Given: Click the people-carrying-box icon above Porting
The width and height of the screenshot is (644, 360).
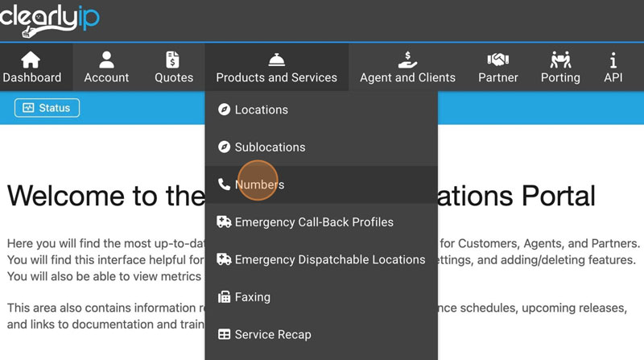Looking at the screenshot, I should [560, 60].
